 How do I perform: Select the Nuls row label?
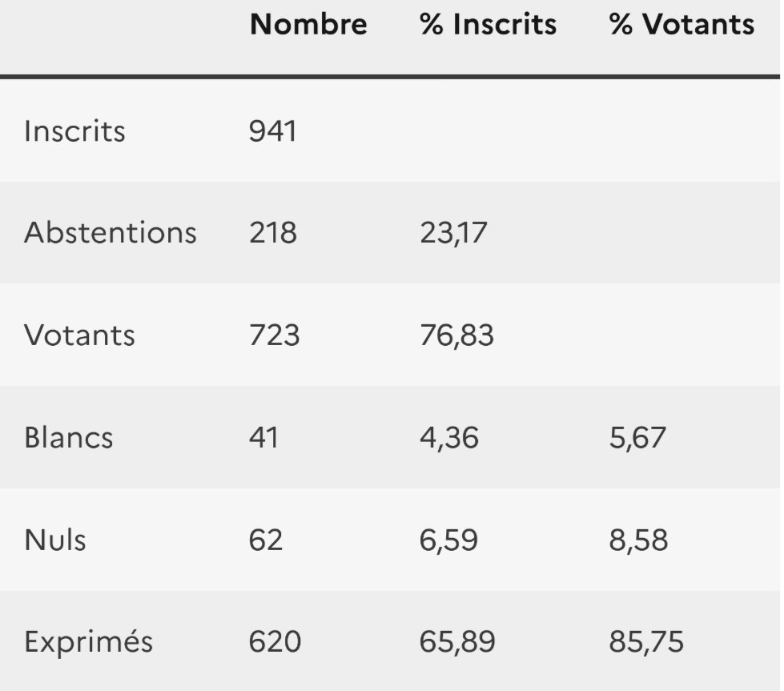click(x=54, y=540)
